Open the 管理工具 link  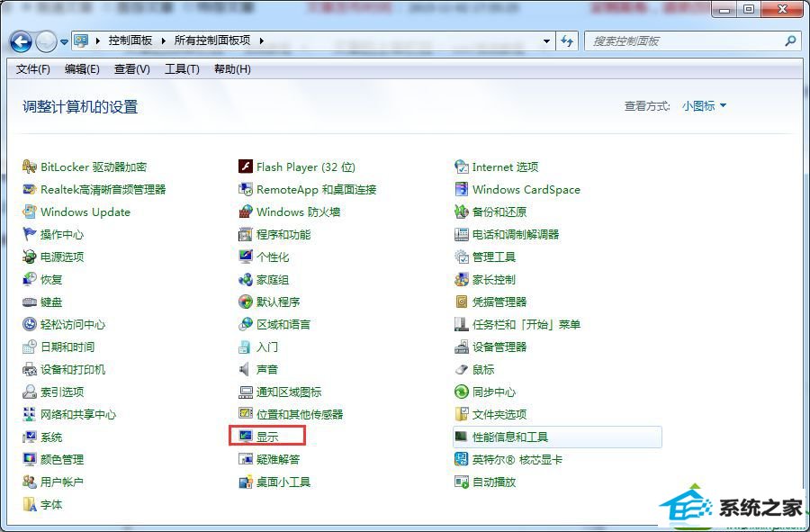[494, 257]
